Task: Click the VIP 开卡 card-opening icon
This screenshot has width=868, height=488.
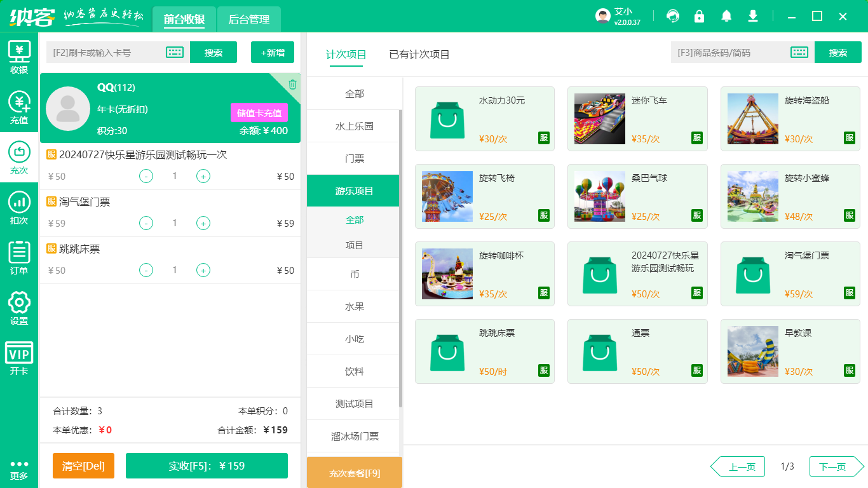Action: [18, 351]
